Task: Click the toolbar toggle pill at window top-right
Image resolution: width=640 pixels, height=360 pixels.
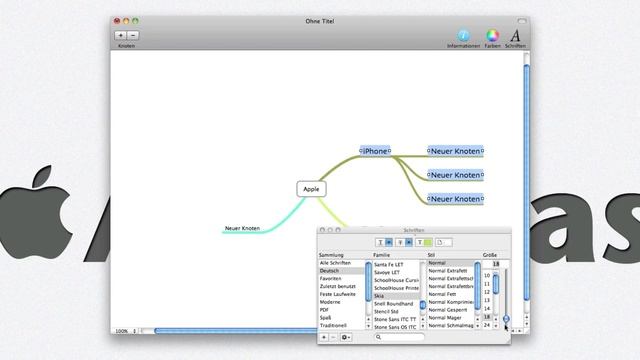Action: click(x=522, y=21)
